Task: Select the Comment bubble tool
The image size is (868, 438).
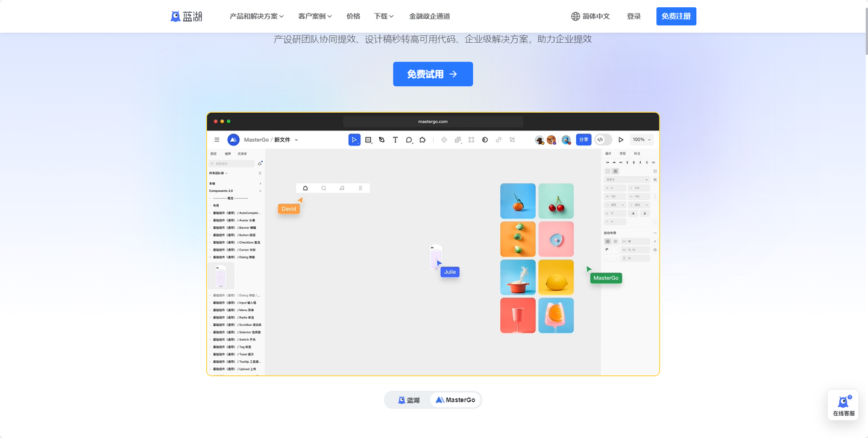Action: click(409, 140)
